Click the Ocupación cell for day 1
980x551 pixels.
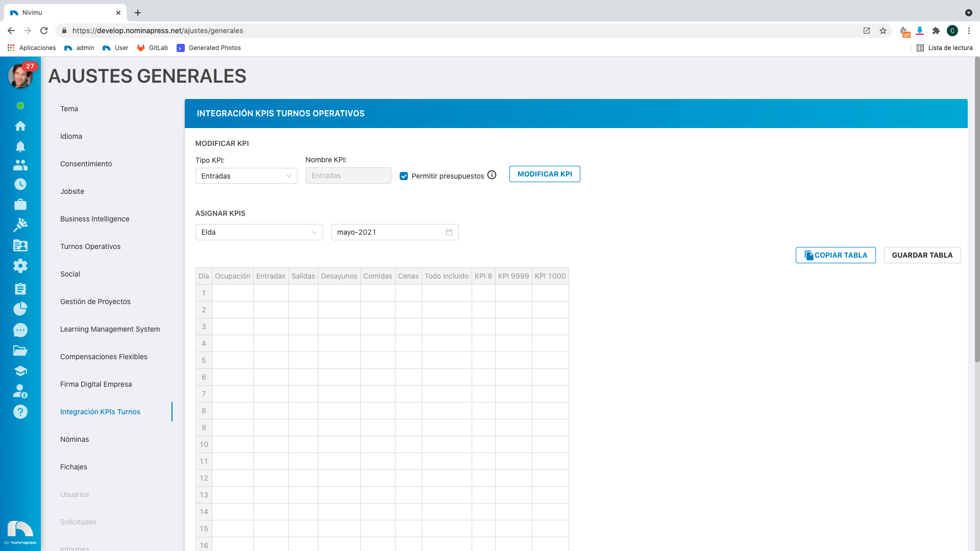click(x=232, y=293)
